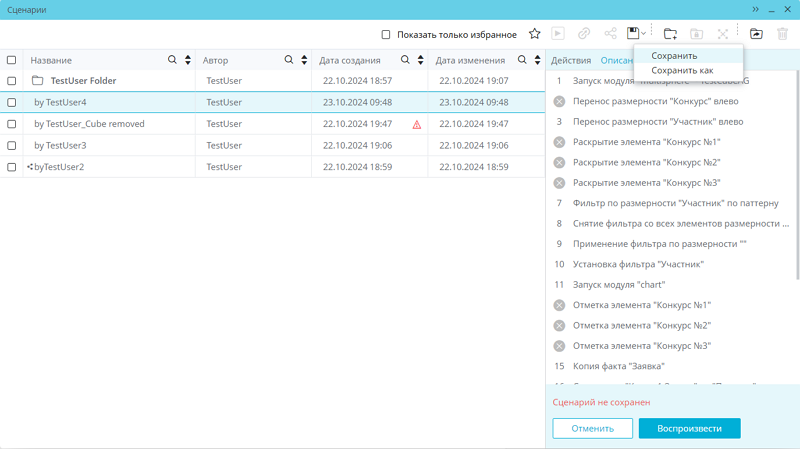800x449 pixels.
Task: Sort by Название using the sort arrows
Action: (188, 60)
